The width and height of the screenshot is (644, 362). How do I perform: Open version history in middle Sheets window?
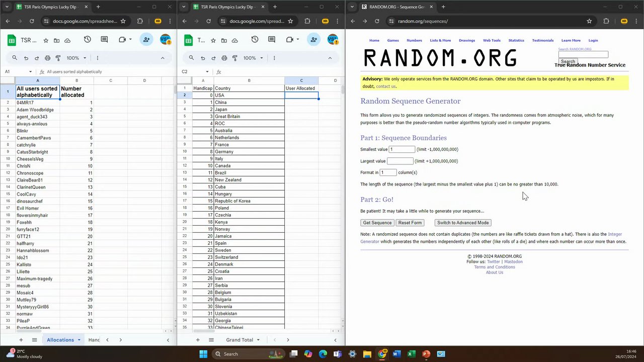(x=255, y=40)
